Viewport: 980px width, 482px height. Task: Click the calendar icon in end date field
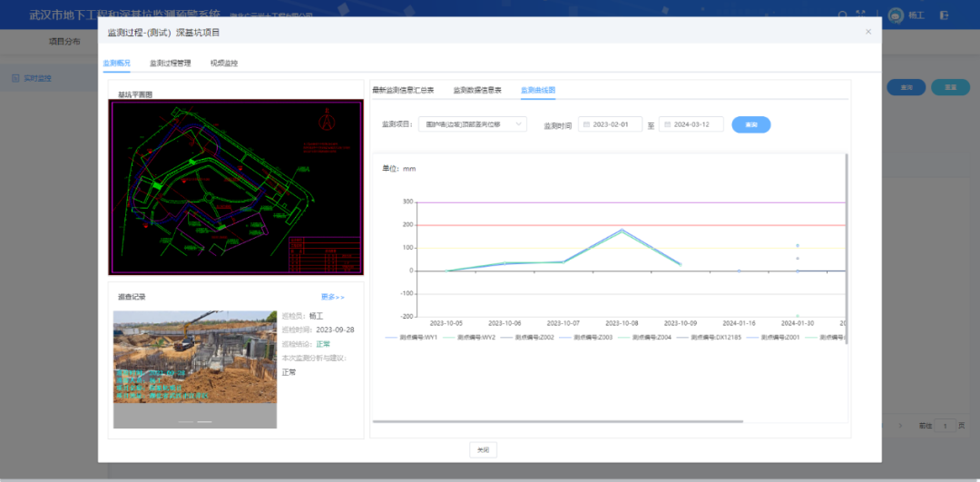pyautogui.click(x=666, y=124)
